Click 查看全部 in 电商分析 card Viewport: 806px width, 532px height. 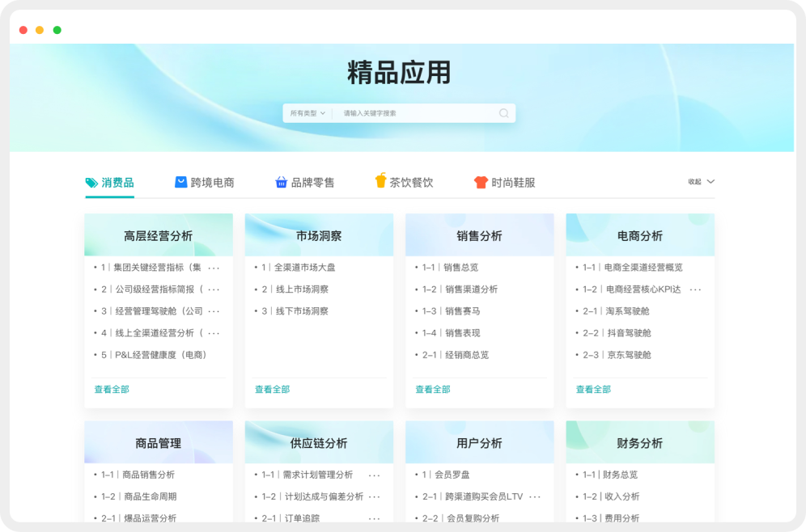(593, 390)
